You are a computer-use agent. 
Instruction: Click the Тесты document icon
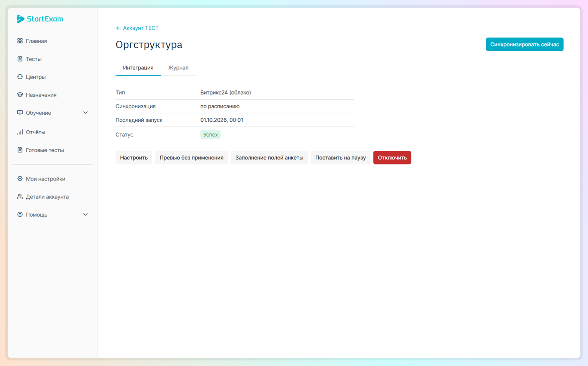(20, 59)
